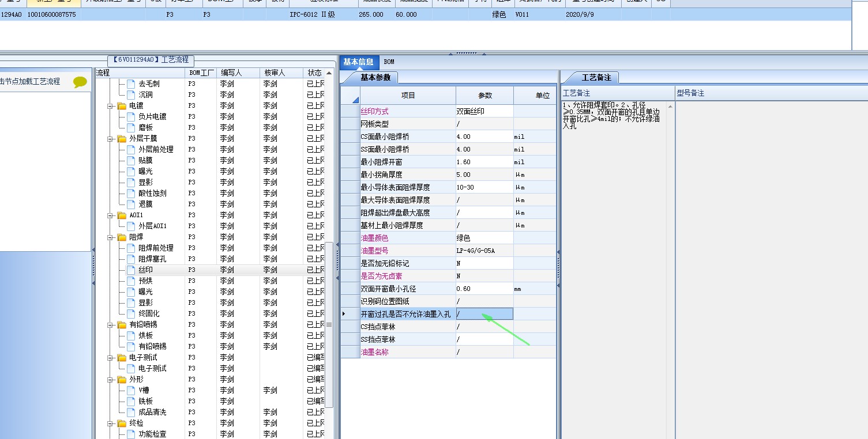Click the file icon beside 成品清洗
Image resolution: width=868 pixels, height=439 pixels.
pos(131,412)
